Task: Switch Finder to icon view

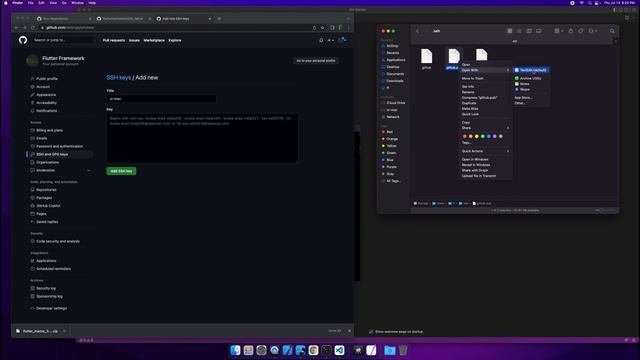Action: click(509, 31)
